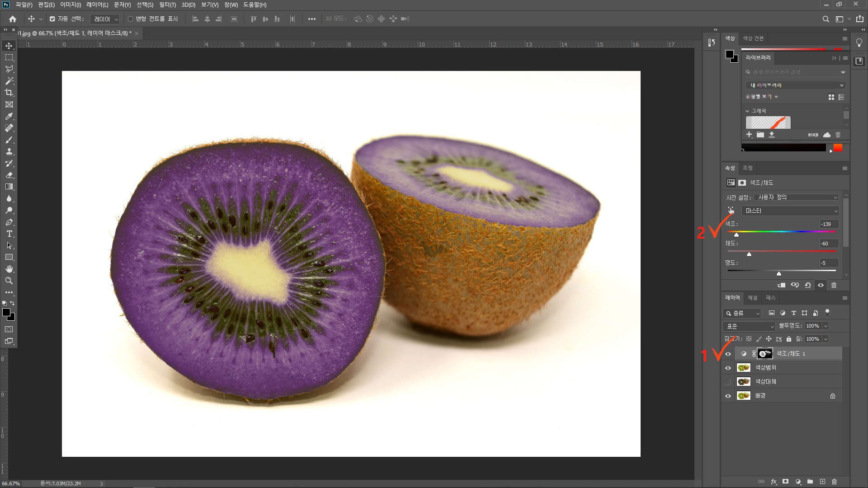Select the Gradient tool
Viewport: 868px width, 488px height.
(9, 187)
